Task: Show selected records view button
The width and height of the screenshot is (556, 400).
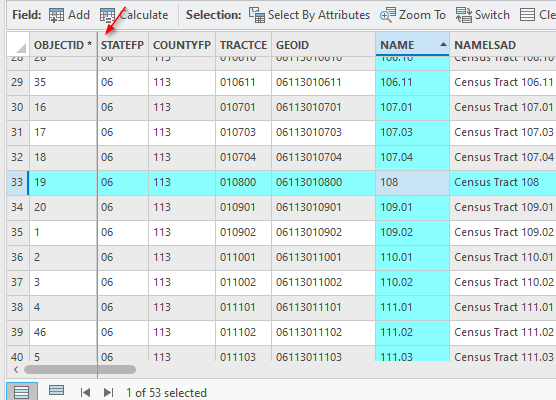Action: pos(56,391)
